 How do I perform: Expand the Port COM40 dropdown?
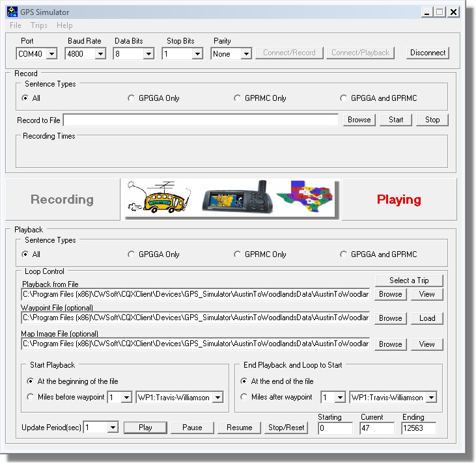52,54
